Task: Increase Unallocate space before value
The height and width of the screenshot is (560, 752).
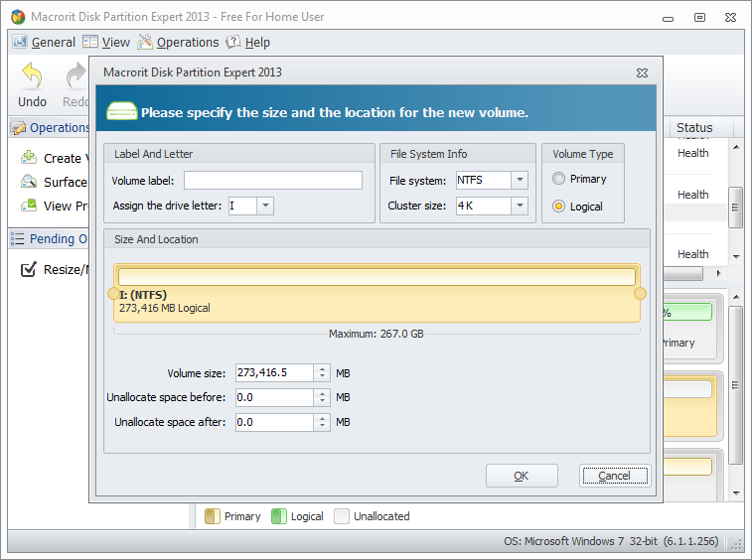Action: [x=322, y=393]
